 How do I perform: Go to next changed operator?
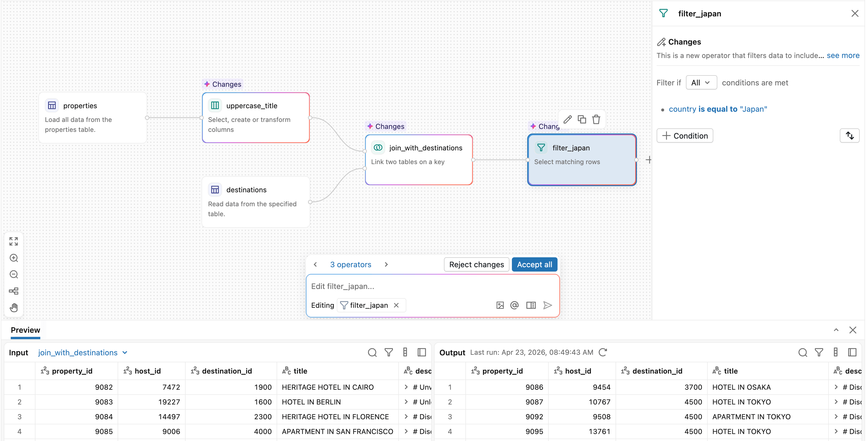(x=386, y=265)
